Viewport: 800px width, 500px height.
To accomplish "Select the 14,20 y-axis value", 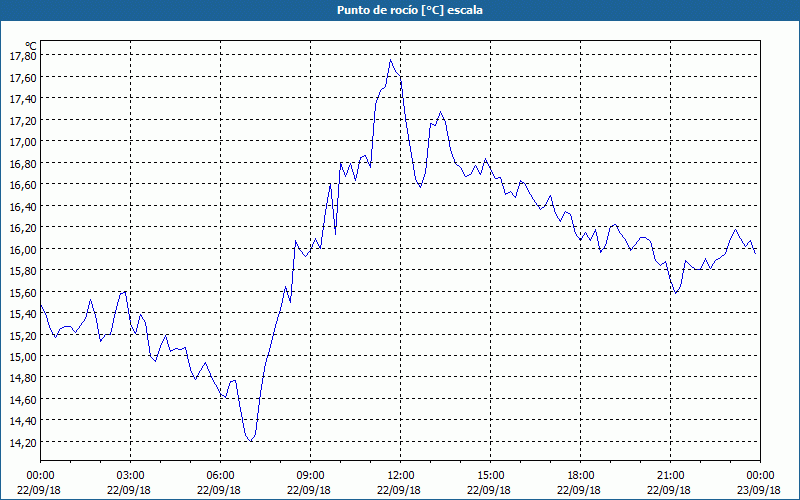I will click(x=22, y=442).
